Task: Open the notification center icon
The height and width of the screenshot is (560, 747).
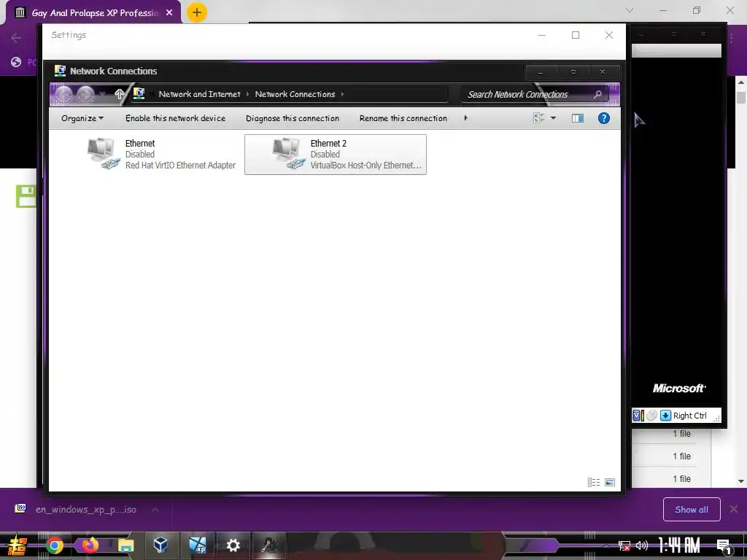Action: tap(724, 545)
